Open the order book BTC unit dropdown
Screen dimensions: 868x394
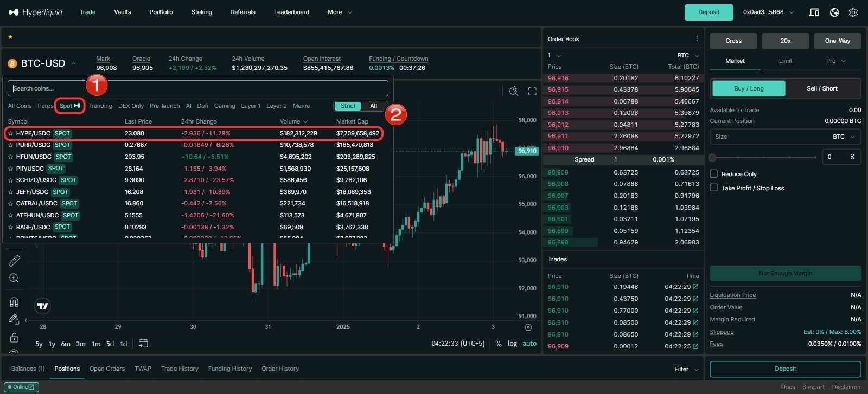click(688, 55)
